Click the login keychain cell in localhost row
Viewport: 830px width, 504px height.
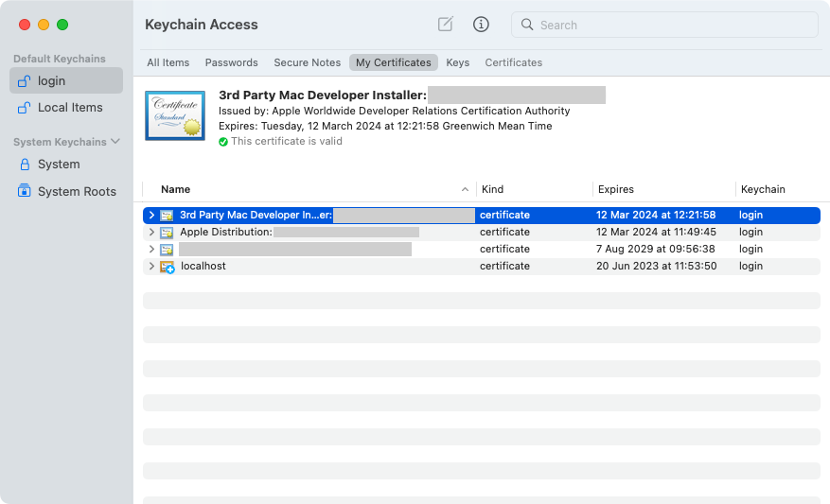[x=751, y=266]
